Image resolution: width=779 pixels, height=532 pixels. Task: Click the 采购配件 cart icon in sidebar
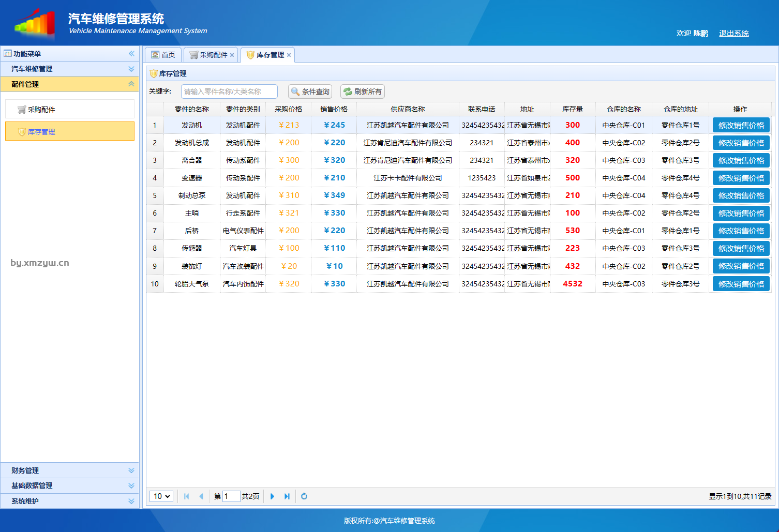click(21, 110)
